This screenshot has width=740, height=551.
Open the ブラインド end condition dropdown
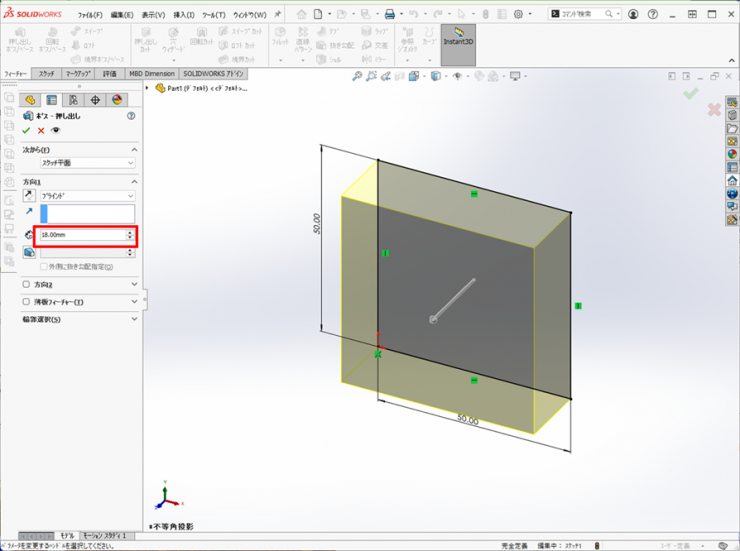[x=86, y=196]
